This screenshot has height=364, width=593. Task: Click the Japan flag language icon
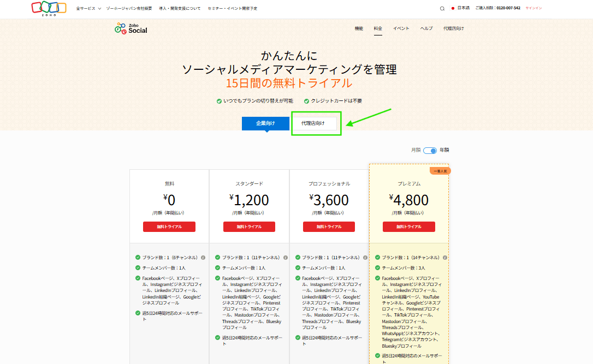pos(453,9)
